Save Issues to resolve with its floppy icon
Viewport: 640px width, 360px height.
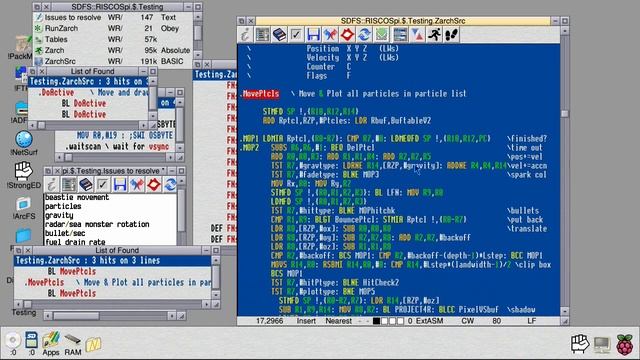click(x=120, y=184)
